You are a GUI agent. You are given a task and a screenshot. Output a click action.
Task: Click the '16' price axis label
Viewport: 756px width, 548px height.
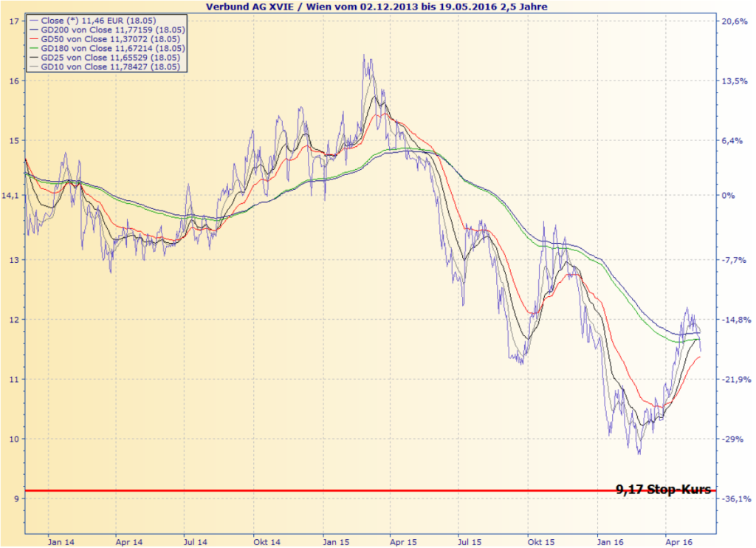tap(14, 81)
